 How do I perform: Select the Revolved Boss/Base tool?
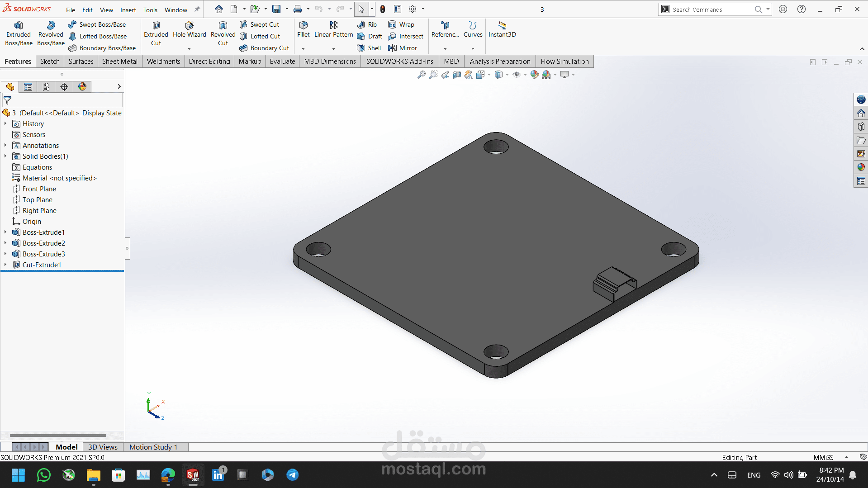point(51,34)
